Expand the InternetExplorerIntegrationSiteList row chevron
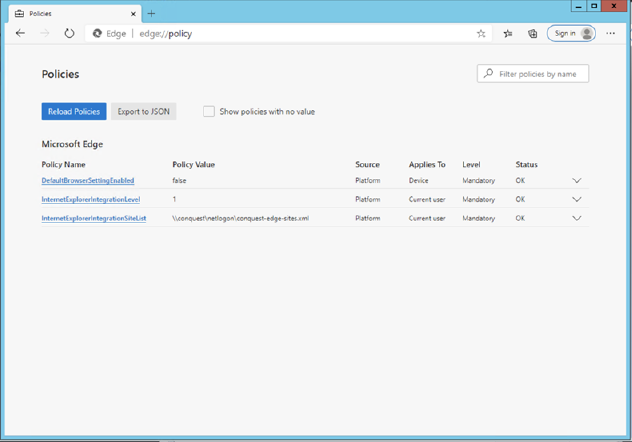Viewport: 632px width, 442px height. pyautogui.click(x=577, y=218)
